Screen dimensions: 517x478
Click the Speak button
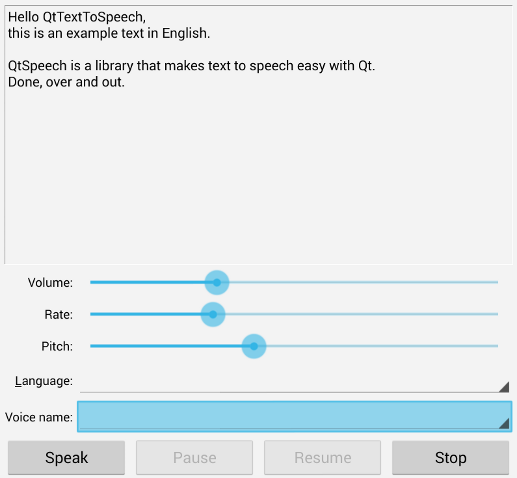tap(66, 457)
